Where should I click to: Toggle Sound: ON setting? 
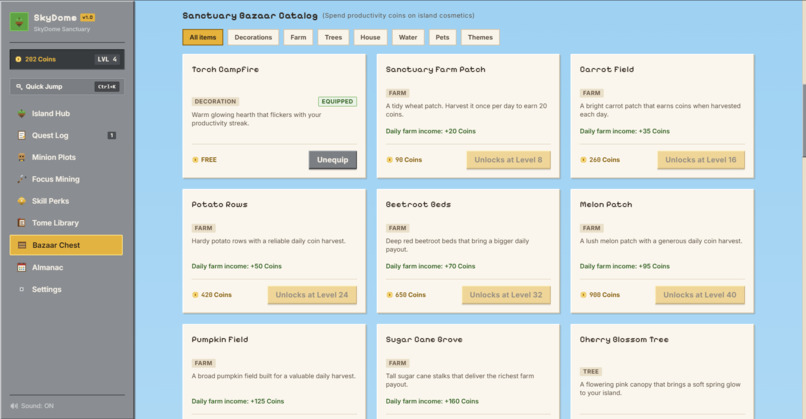pyautogui.click(x=32, y=406)
